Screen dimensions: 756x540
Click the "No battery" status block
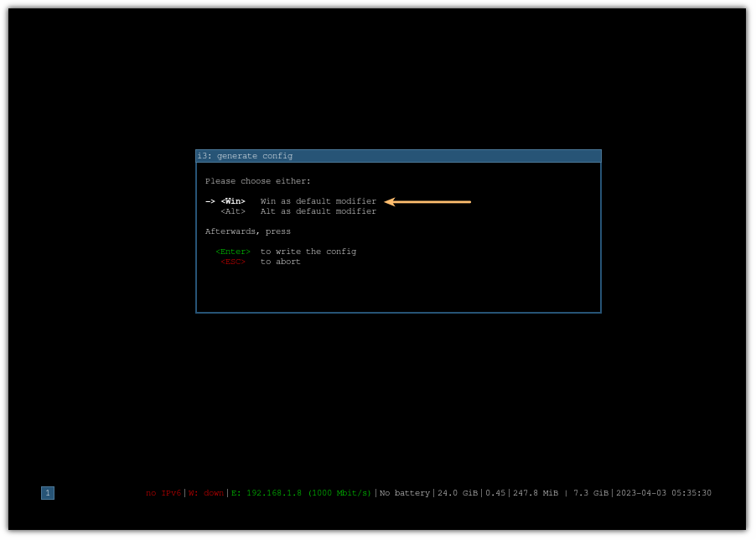[x=404, y=493]
